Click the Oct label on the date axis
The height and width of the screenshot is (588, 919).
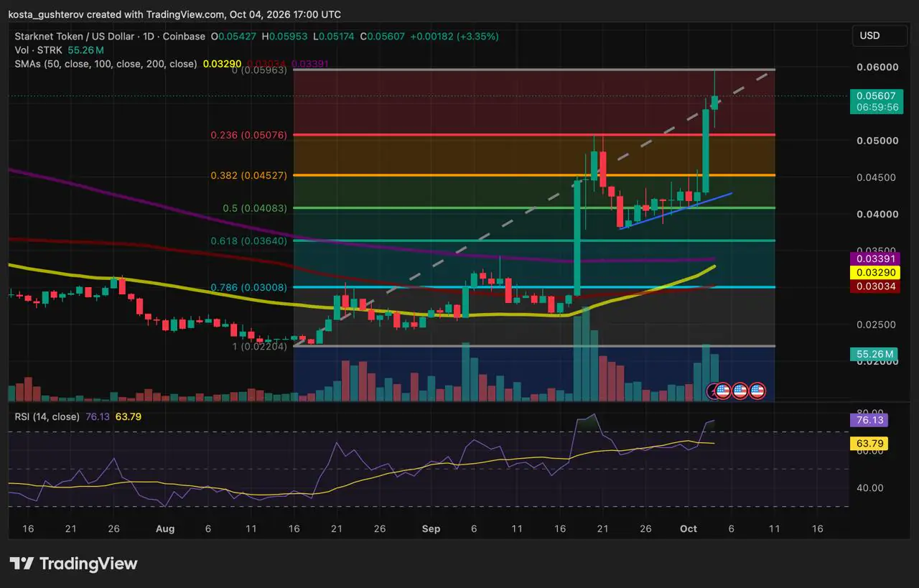click(x=689, y=528)
